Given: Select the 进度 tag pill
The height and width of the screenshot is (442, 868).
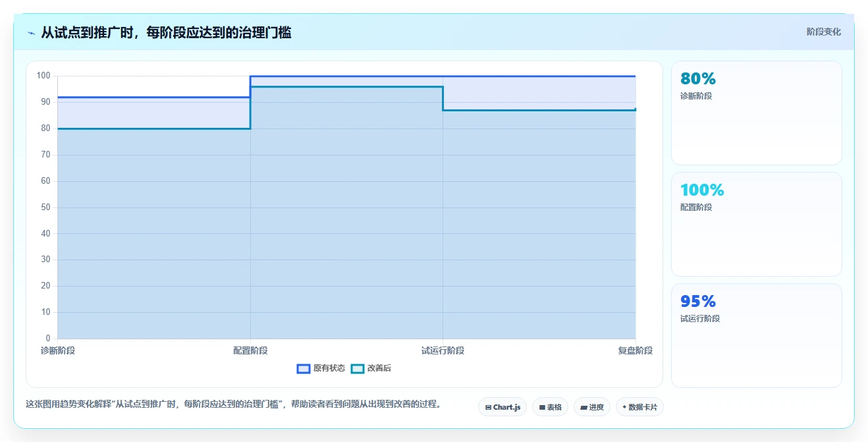Looking at the screenshot, I should (x=592, y=407).
